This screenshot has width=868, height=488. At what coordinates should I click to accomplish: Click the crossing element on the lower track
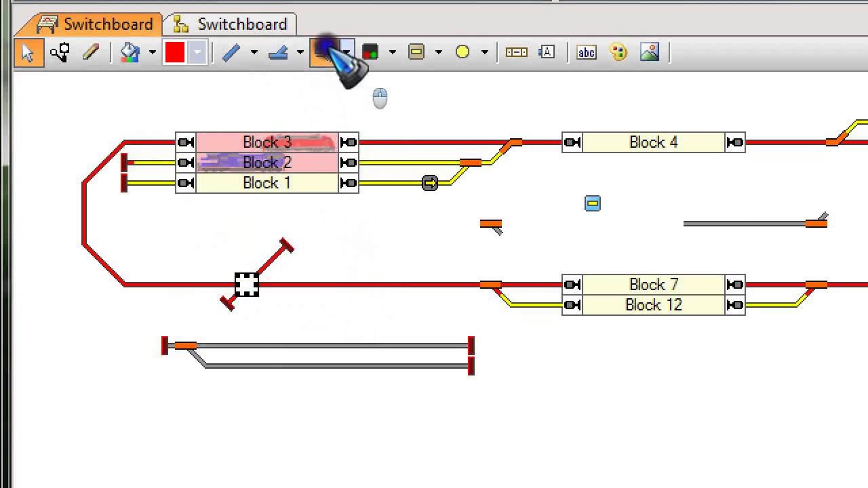click(247, 285)
